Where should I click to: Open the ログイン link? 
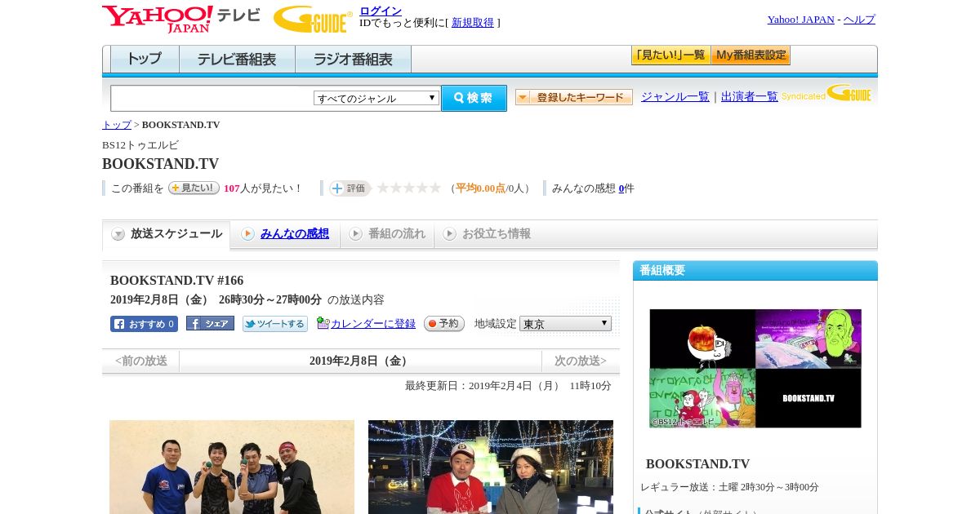click(x=381, y=11)
